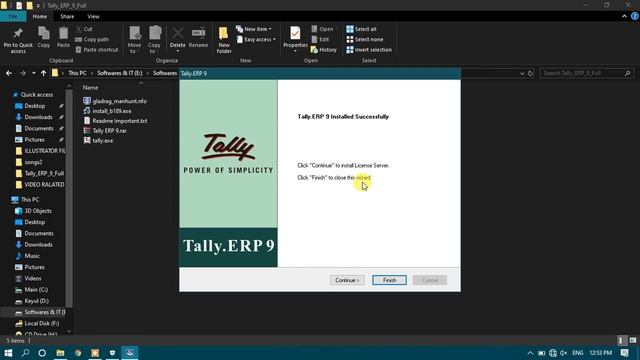Click Finish in Tally installer

coord(389,280)
